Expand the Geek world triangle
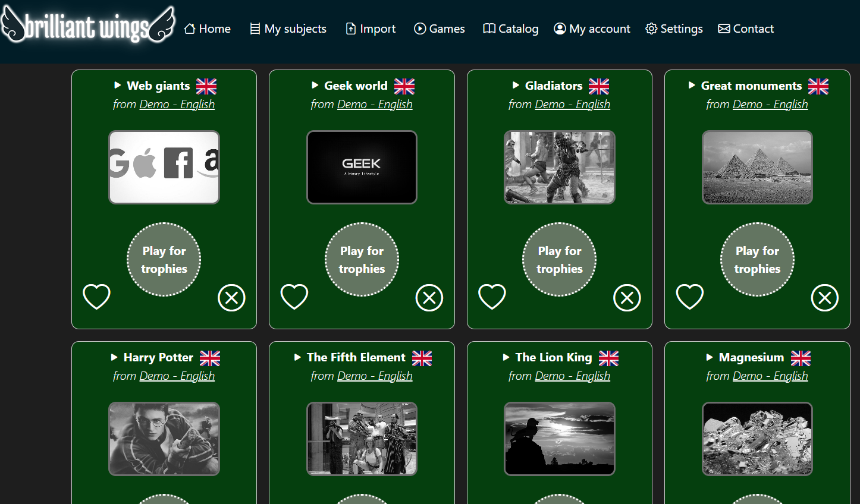This screenshot has width=860, height=504. pos(315,86)
